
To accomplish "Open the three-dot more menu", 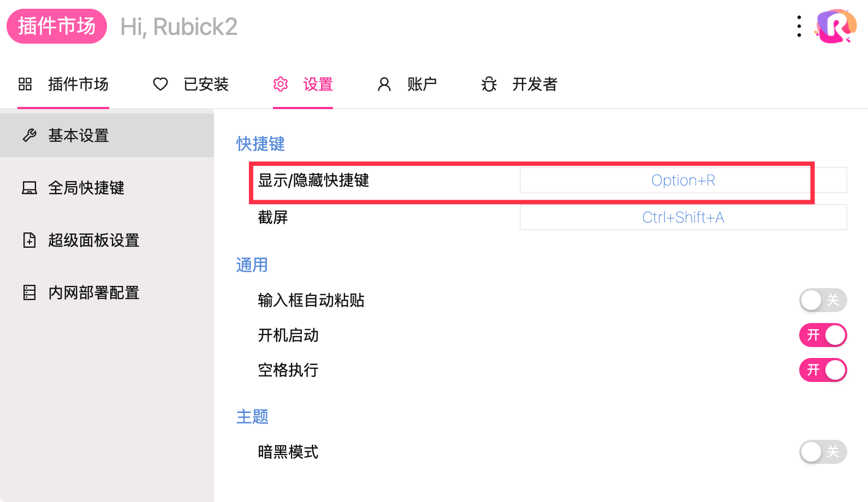I will click(799, 26).
